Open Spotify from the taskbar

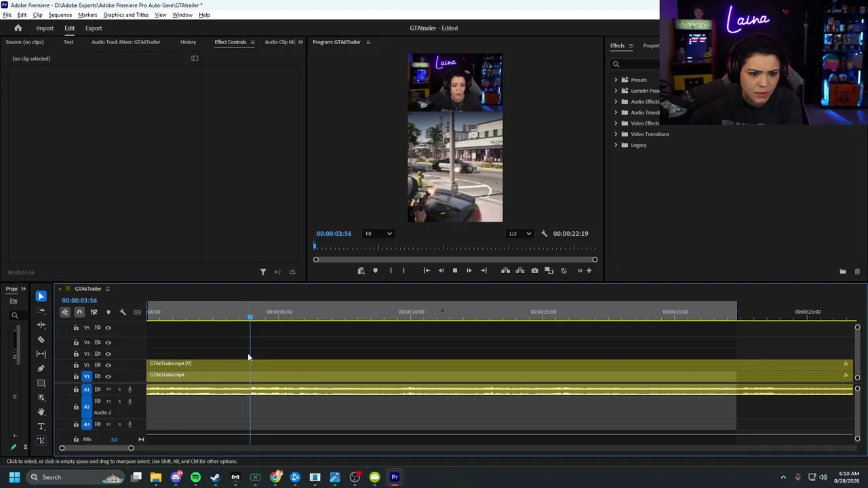(195, 477)
